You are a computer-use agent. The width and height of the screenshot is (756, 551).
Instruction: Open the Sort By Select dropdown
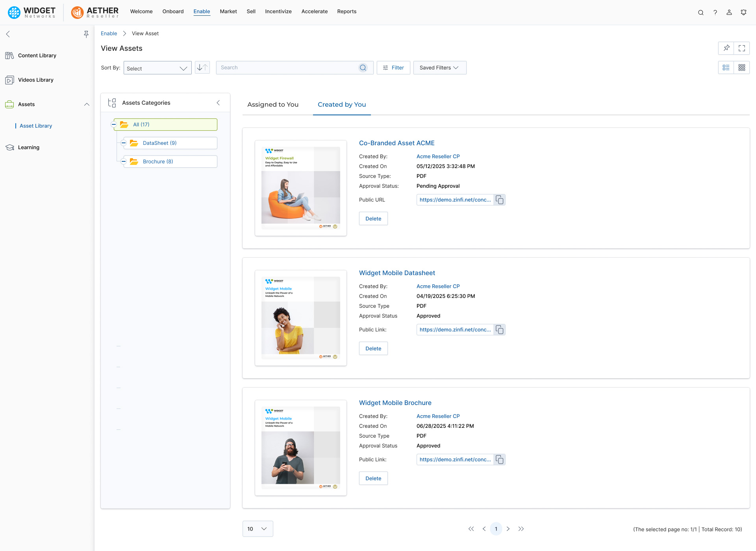157,68
